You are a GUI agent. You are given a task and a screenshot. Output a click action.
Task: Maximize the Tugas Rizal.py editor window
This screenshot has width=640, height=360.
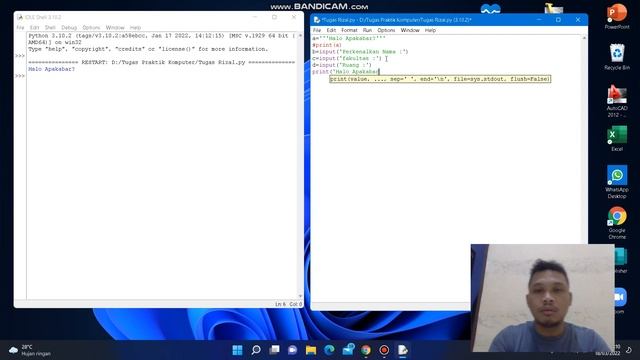[x=558, y=20]
